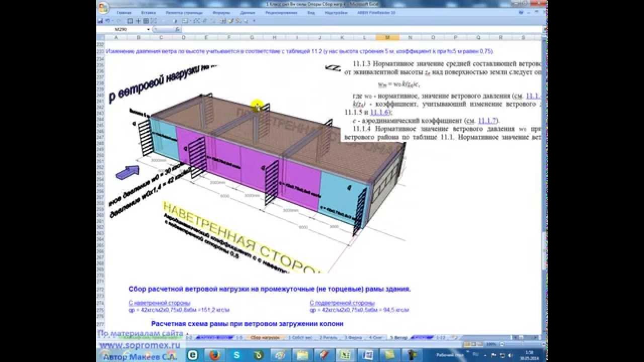The image size is (644, 362).
Task: Click cell link 'С наветренной стороны'
Action: coord(159,303)
